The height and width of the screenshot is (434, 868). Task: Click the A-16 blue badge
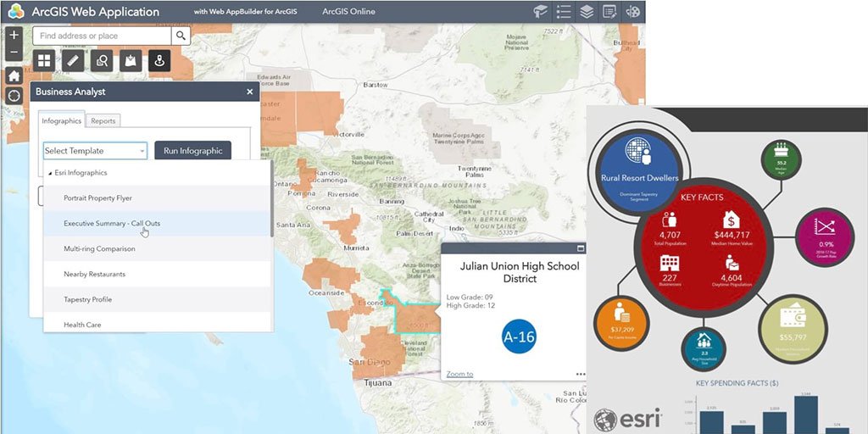(519, 337)
